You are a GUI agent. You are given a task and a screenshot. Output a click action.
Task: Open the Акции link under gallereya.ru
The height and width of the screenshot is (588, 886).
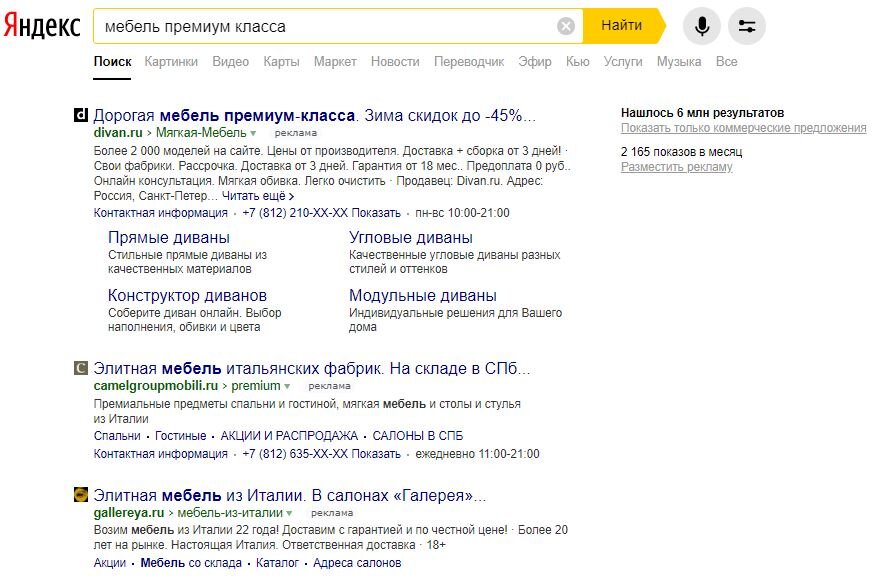tap(110, 563)
